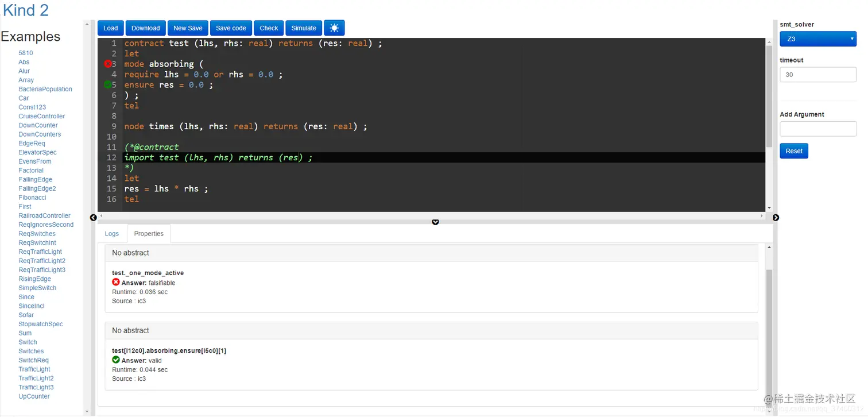Screen dimensions: 868x417
Task: Open the Sum example
Action: click(x=25, y=333)
